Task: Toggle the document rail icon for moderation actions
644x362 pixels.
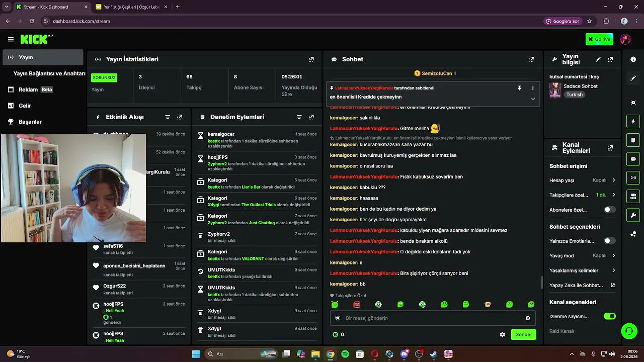Action: 633,140
